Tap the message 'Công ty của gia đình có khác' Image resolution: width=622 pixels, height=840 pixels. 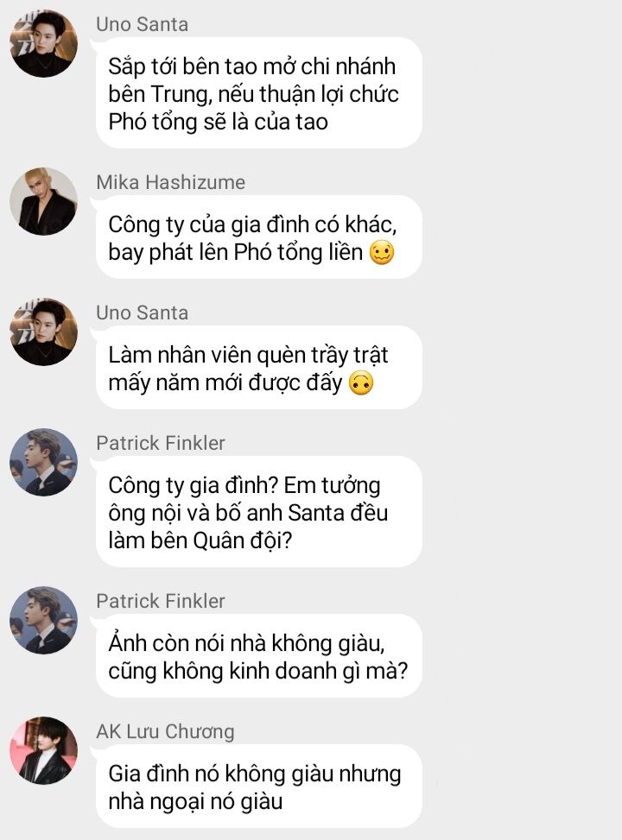point(258,237)
